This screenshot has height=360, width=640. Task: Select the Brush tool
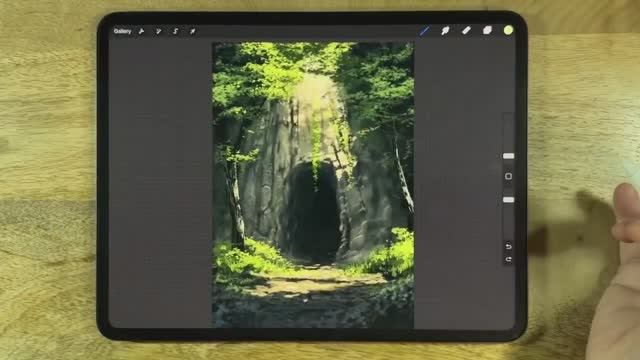pos(424,31)
